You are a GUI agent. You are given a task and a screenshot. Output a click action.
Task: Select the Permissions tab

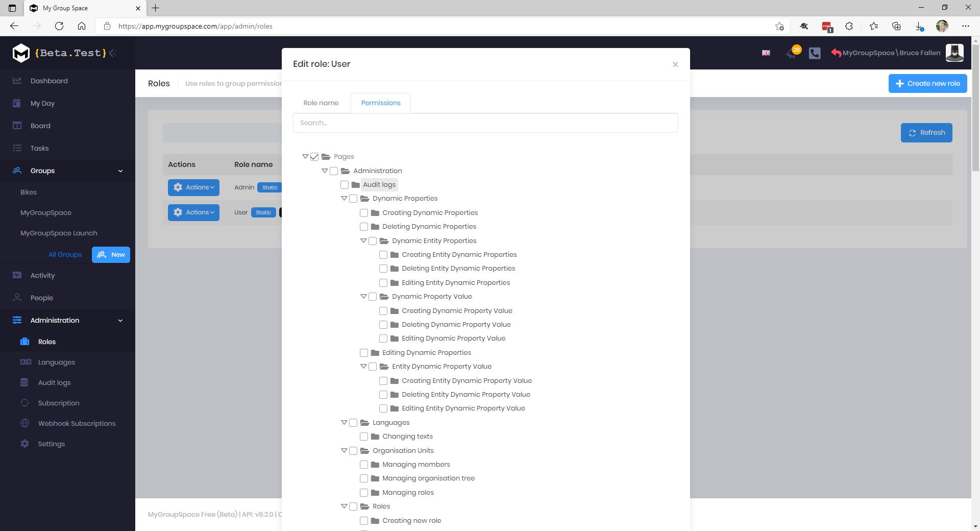coord(381,103)
